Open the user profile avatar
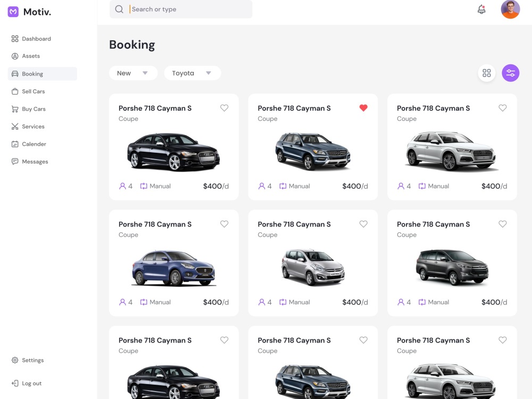532x399 pixels. pyautogui.click(x=510, y=9)
